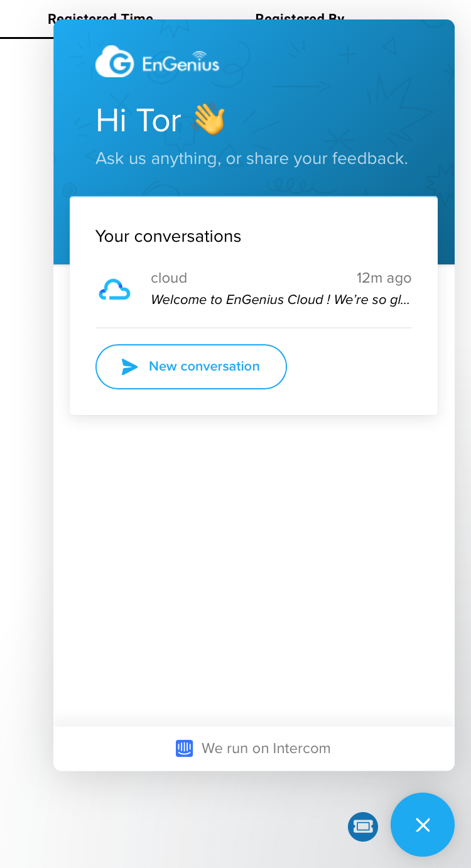Open the Welcome to EnGenius Cloud message preview
Screen dimensions: 471x868
click(x=280, y=300)
